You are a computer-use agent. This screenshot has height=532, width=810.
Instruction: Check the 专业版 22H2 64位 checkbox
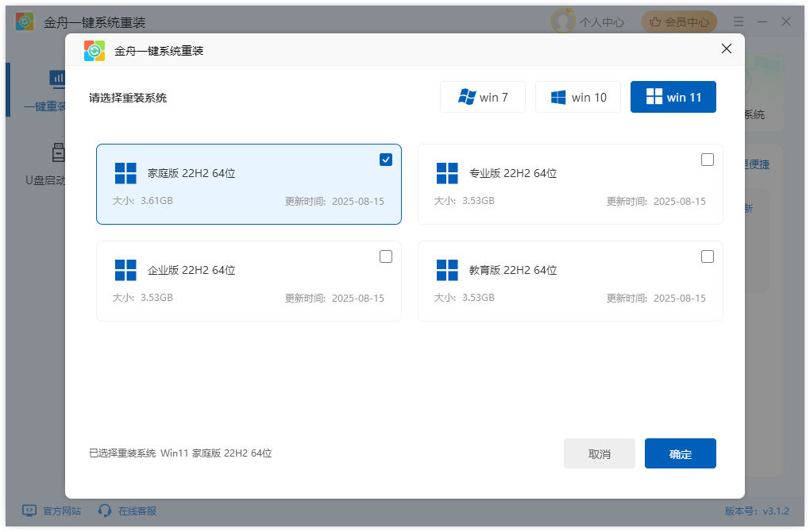click(x=708, y=160)
